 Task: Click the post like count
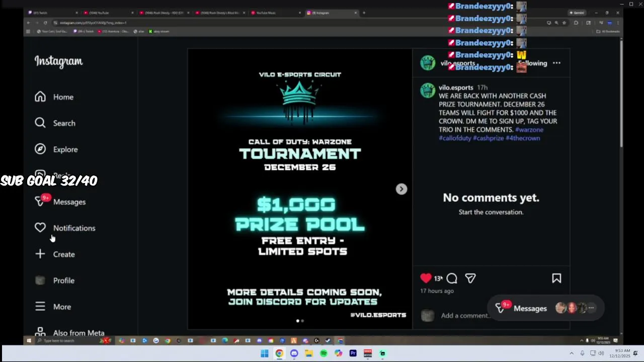[438, 278]
